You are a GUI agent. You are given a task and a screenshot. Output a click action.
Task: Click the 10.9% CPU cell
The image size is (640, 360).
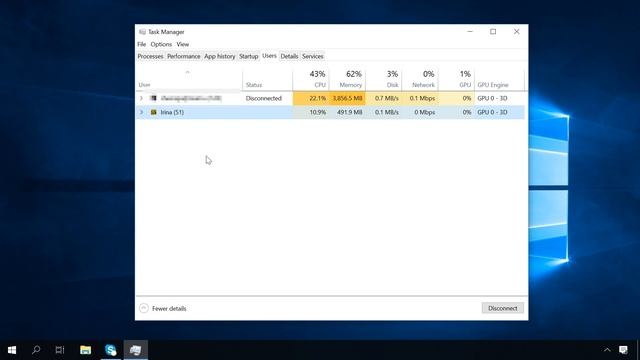pos(311,112)
